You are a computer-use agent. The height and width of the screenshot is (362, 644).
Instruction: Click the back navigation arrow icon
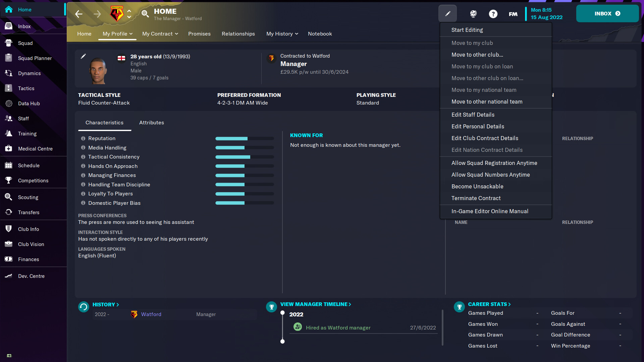79,13
